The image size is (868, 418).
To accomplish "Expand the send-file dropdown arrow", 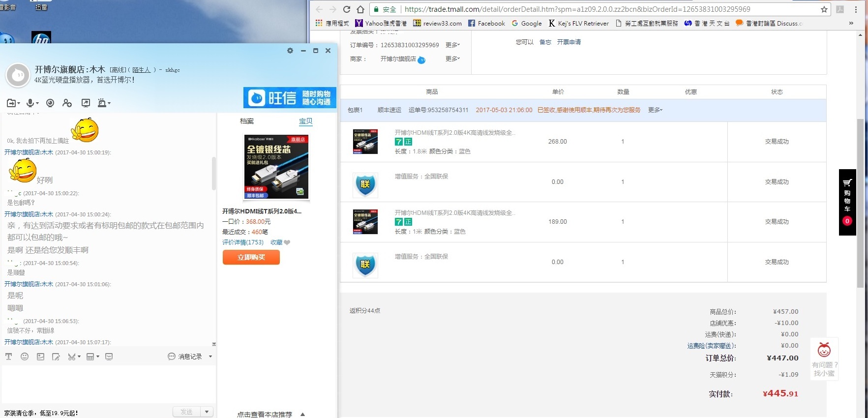I will pyautogui.click(x=19, y=103).
